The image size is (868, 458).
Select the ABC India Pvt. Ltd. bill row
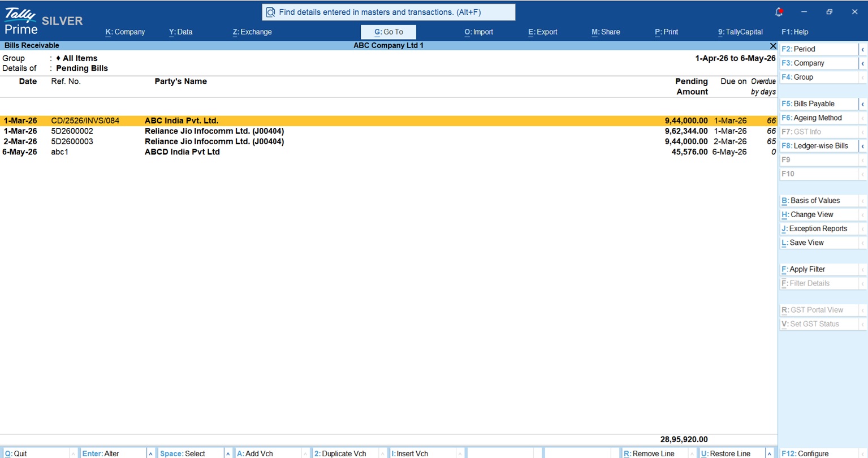(388, 121)
